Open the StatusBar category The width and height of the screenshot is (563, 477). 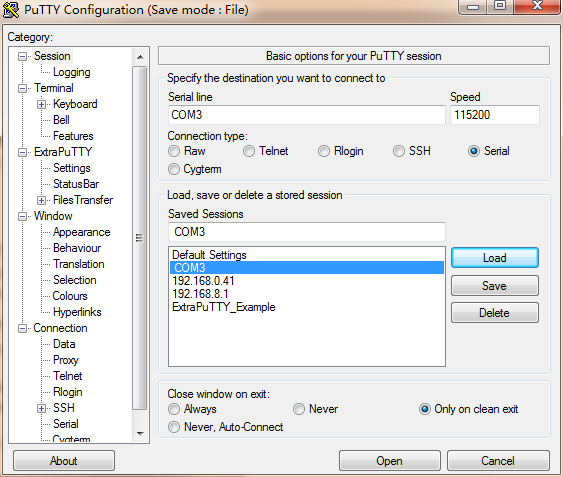pyautogui.click(x=76, y=184)
